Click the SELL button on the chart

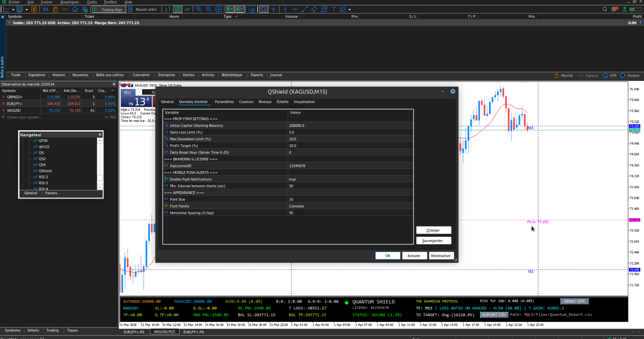point(128,92)
